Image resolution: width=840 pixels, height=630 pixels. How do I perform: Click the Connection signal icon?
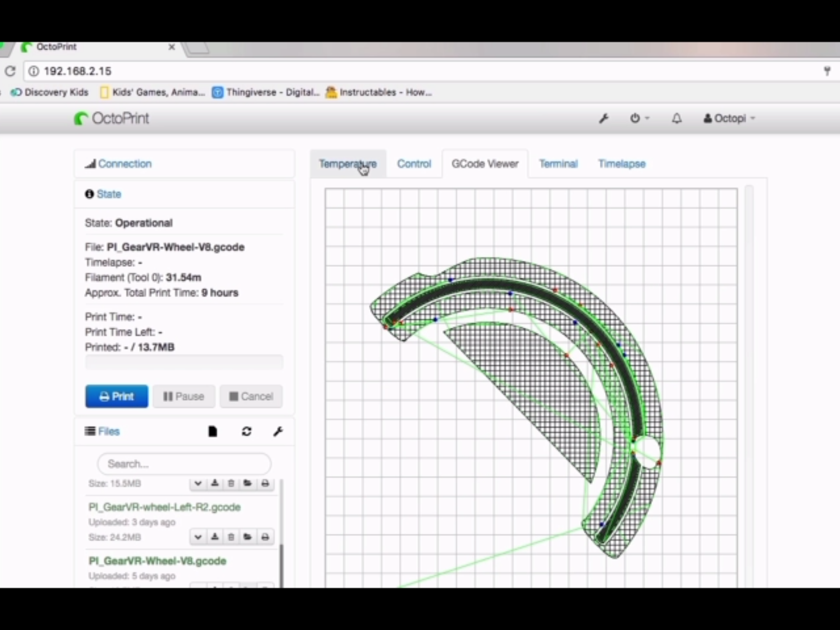(90, 164)
